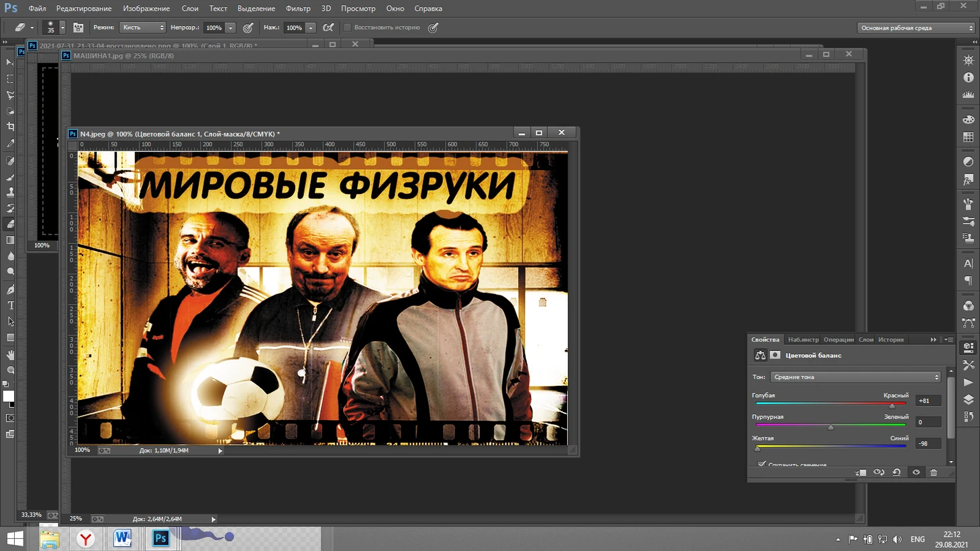This screenshot has width=980, height=551.
Task: Select the Gradient tool
Action: tap(10, 240)
